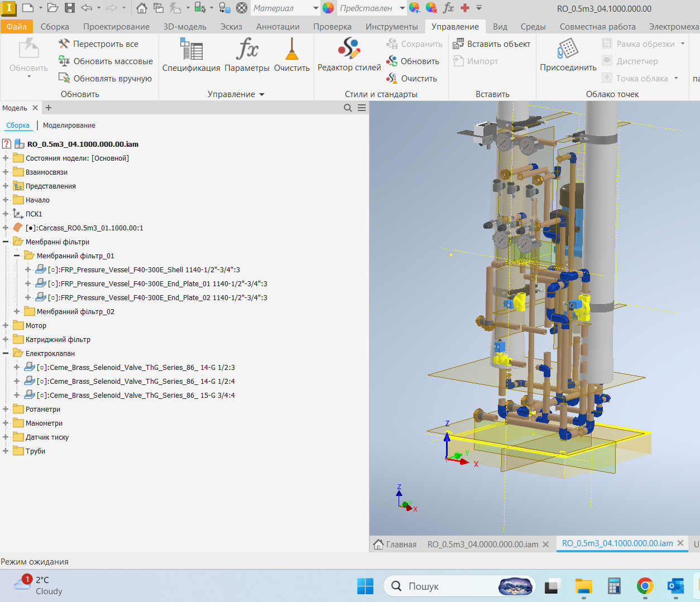
Task: Expand the Представления folder
Action: (x=6, y=186)
